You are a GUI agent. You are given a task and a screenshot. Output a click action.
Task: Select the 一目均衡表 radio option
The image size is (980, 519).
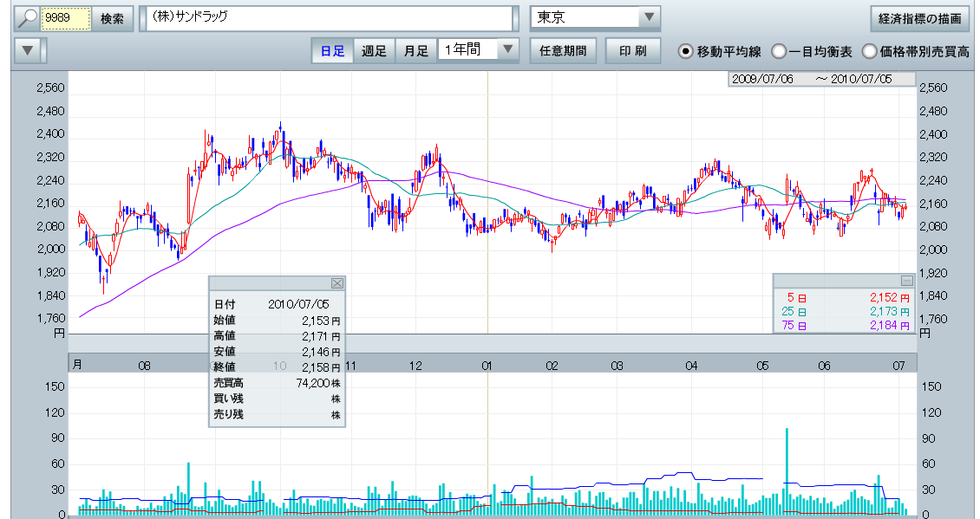pyautogui.click(x=779, y=51)
